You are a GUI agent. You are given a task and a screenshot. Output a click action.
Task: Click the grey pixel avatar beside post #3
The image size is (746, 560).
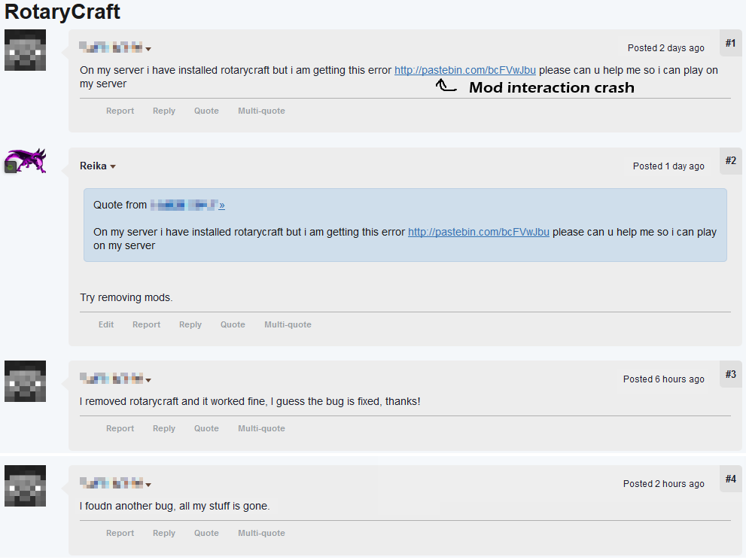point(25,381)
